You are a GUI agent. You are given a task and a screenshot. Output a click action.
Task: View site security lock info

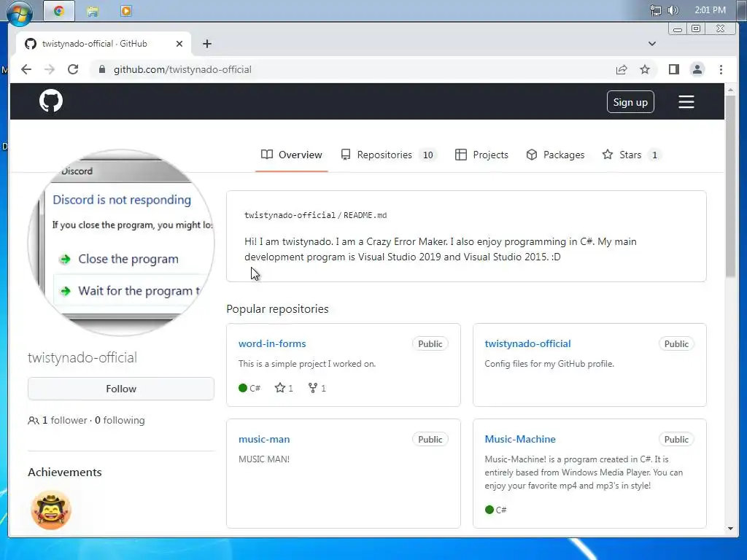[101, 69]
